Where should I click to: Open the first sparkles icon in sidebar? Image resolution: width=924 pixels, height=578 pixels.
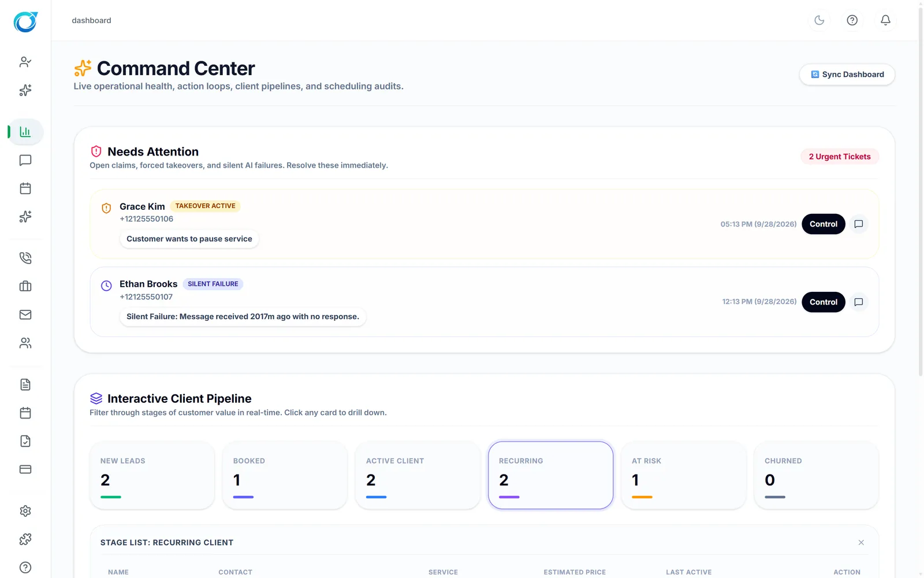pyautogui.click(x=25, y=90)
